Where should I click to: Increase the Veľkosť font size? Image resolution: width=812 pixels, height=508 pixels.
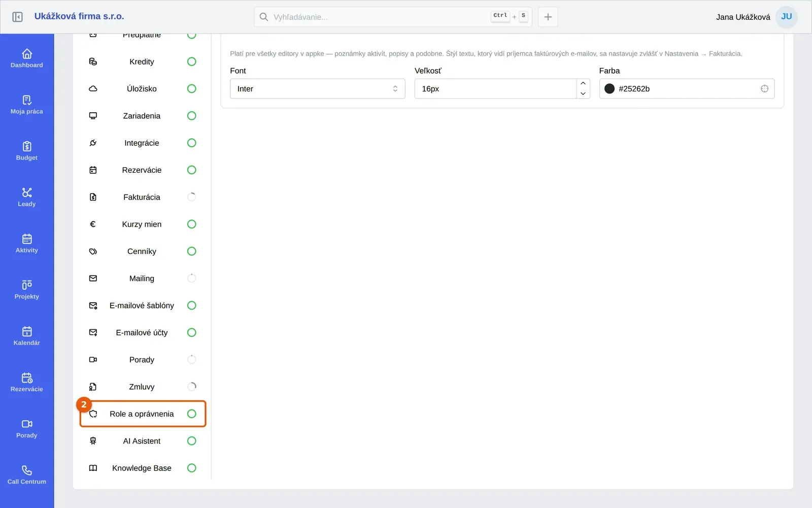(583, 83)
